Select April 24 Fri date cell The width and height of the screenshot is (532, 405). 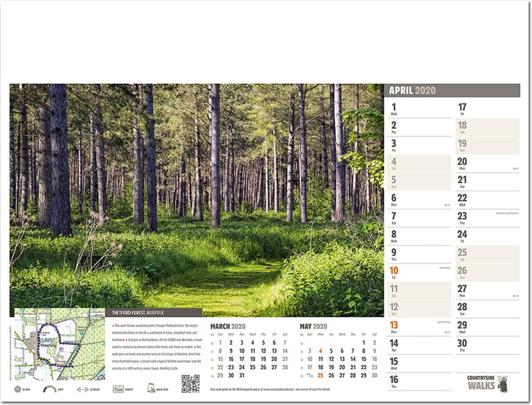487,236
